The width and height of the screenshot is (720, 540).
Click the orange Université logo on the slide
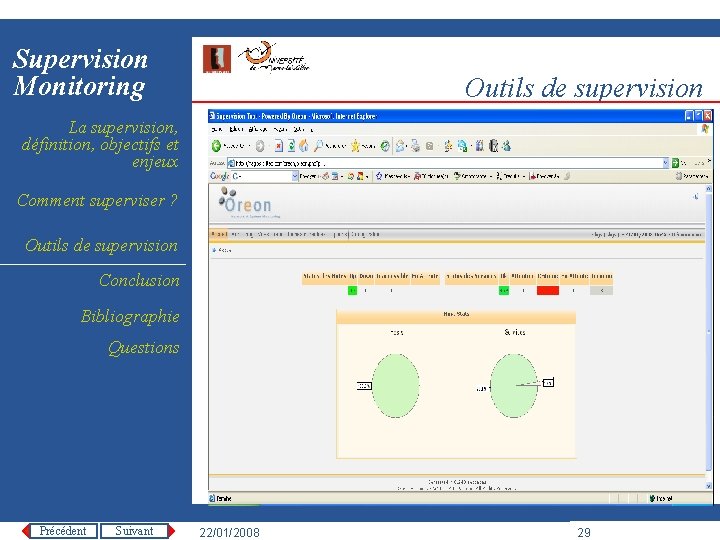click(x=274, y=57)
